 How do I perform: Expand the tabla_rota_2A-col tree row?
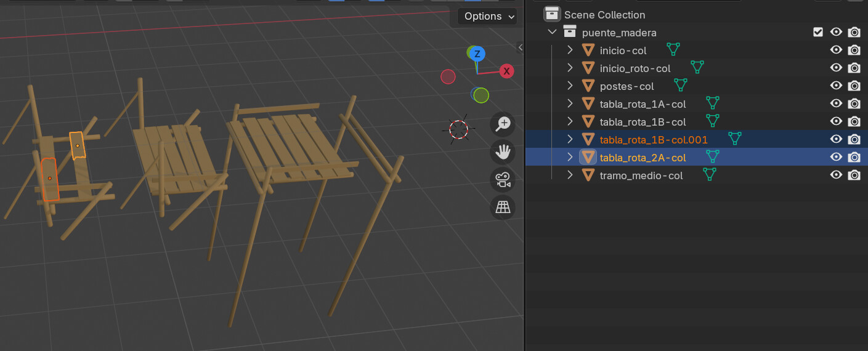570,157
